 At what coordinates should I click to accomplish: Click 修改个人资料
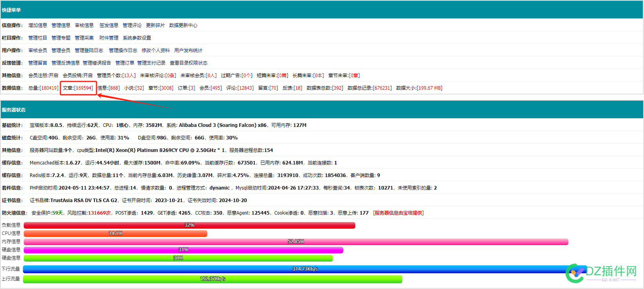click(x=156, y=51)
